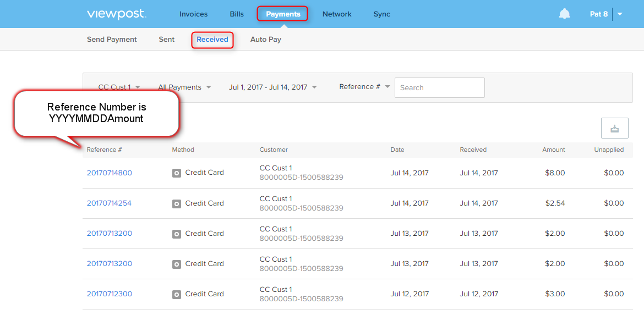
Task: Click Unapplied $0.00 in the $8.00 row
Action: 614,173
